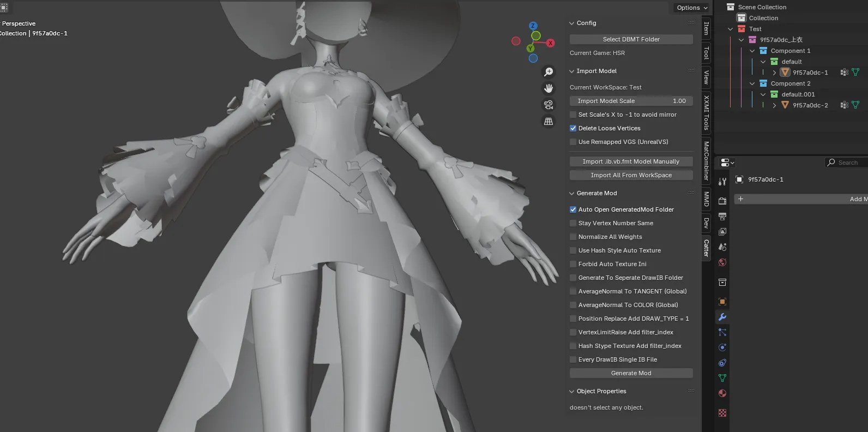This screenshot has width=868, height=432.
Task: Open the World properties globe icon
Action: tap(722, 262)
